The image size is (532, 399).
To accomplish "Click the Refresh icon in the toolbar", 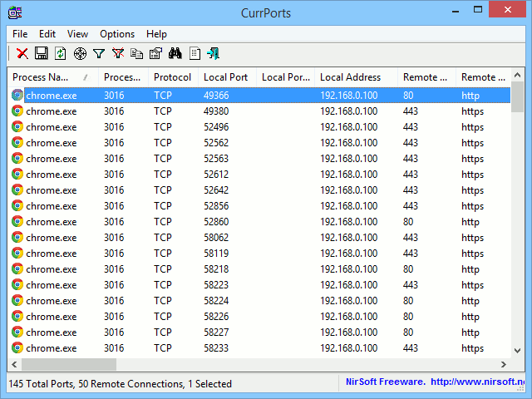I will [x=61, y=53].
